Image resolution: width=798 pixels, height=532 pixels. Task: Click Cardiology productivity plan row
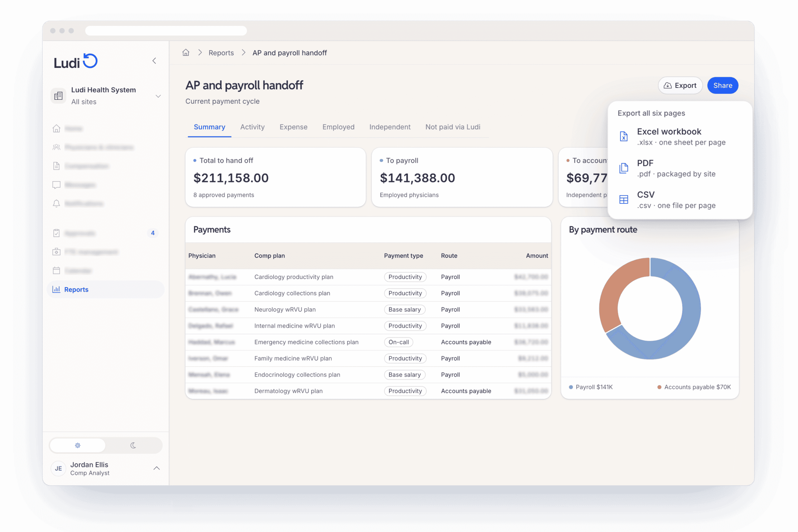pos(368,277)
